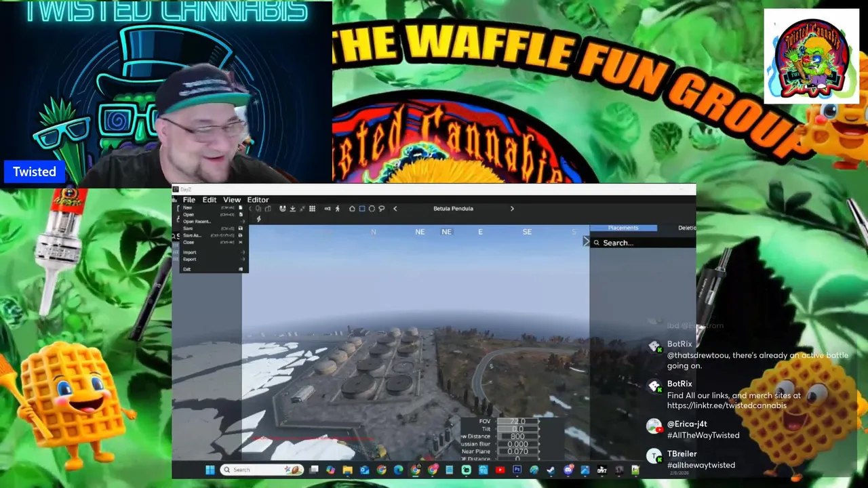Collapse the right side panel arrow
Viewport: 868px width, 488px height.
coord(586,241)
